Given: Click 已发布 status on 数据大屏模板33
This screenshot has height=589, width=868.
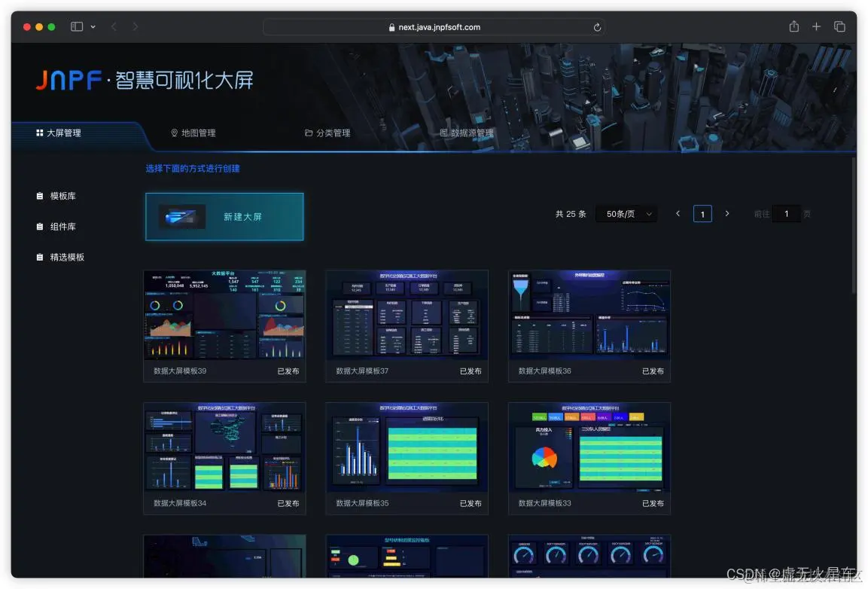Looking at the screenshot, I should 653,504.
